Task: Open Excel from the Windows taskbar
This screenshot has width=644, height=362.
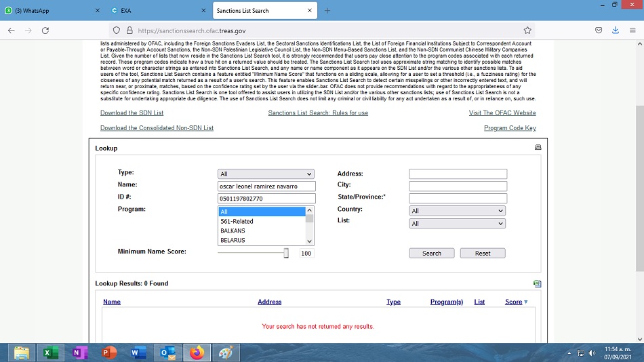Action: click(51, 353)
